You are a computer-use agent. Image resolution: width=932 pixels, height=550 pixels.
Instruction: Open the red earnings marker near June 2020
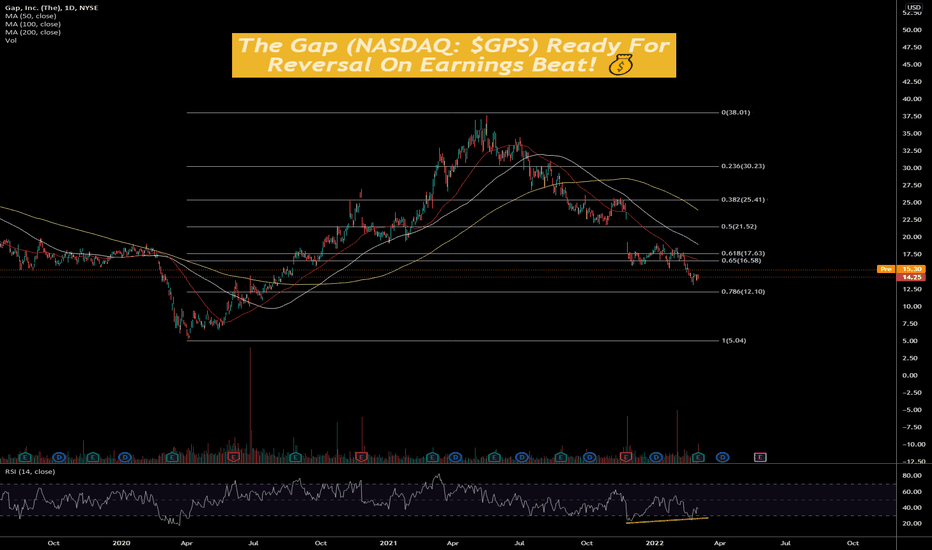pos(234,457)
